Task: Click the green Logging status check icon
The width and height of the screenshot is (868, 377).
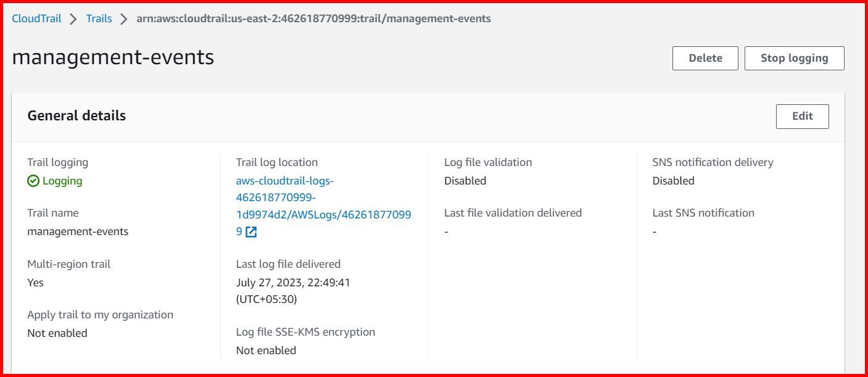Action: pos(33,181)
